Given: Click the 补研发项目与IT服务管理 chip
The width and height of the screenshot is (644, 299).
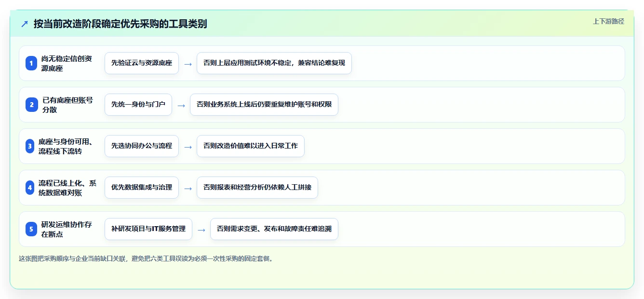Looking at the screenshot, I should (x=148, y=229).
